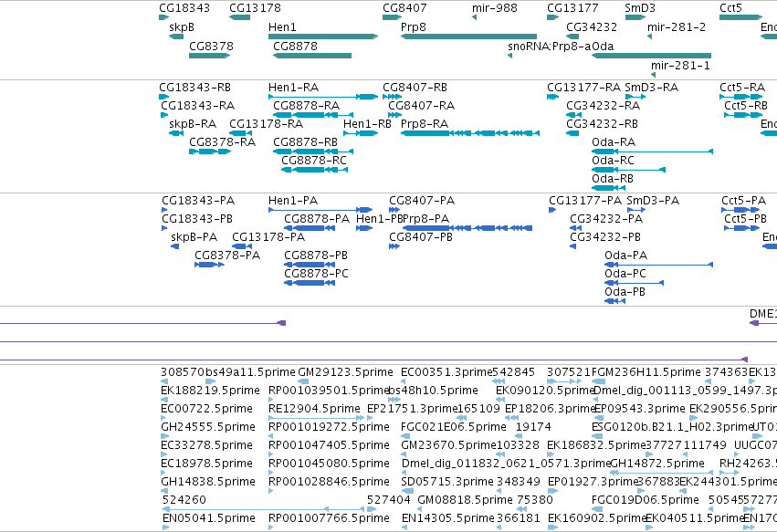Select the Cct5-RA transcript label
Viewport: 777px width, 532px height.
(x=742, y=88)
